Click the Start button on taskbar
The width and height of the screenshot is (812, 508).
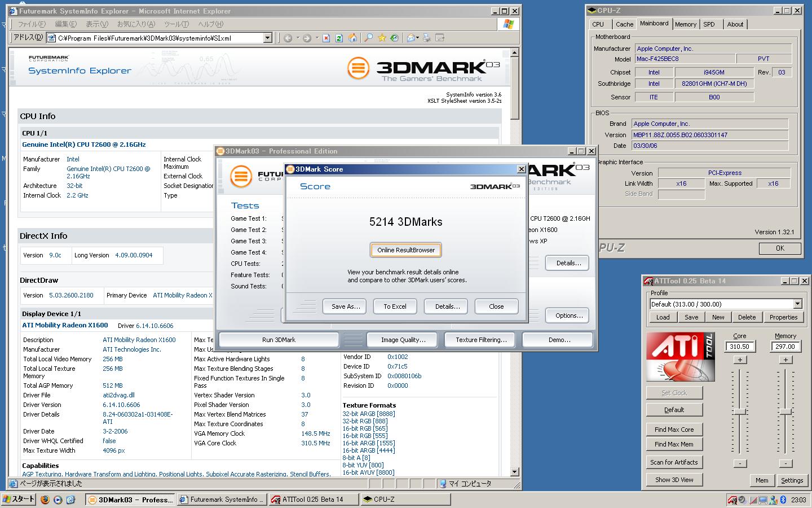[19, 500]
